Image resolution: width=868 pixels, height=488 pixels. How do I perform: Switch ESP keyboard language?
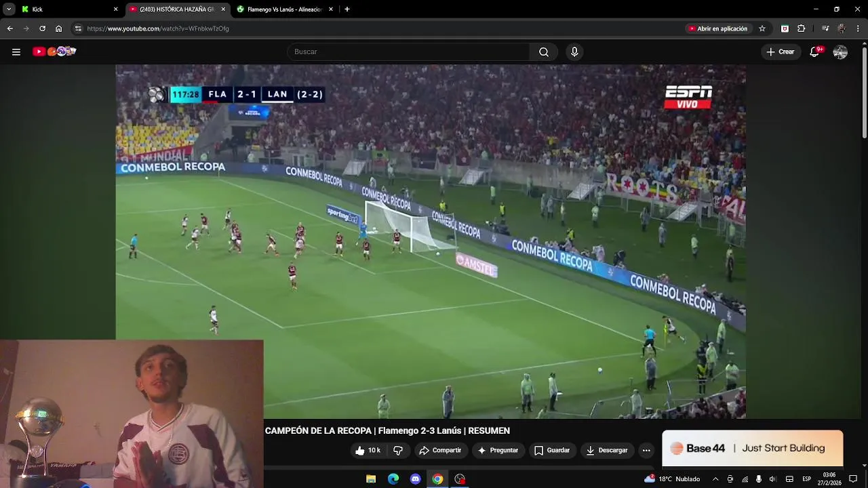(x=807, y=479)
